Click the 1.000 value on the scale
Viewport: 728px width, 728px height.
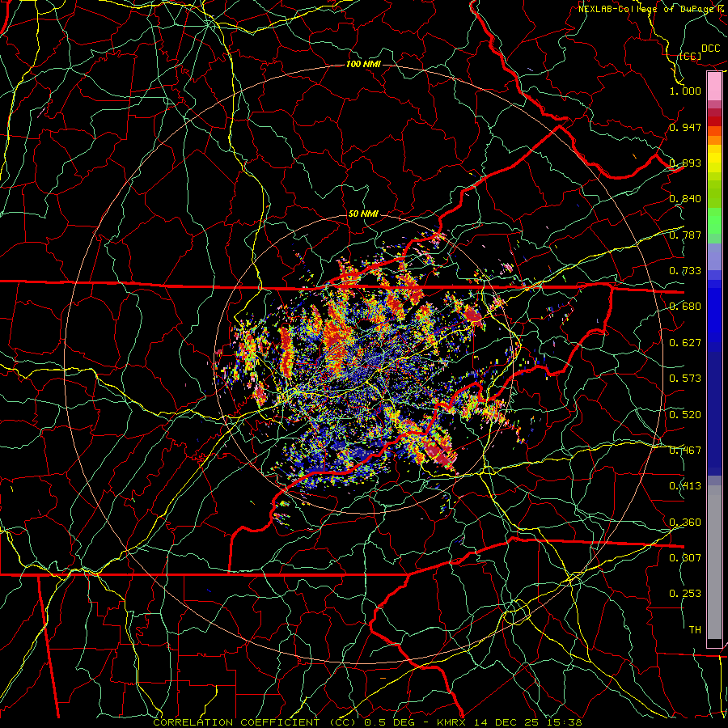tap(685, 91)
